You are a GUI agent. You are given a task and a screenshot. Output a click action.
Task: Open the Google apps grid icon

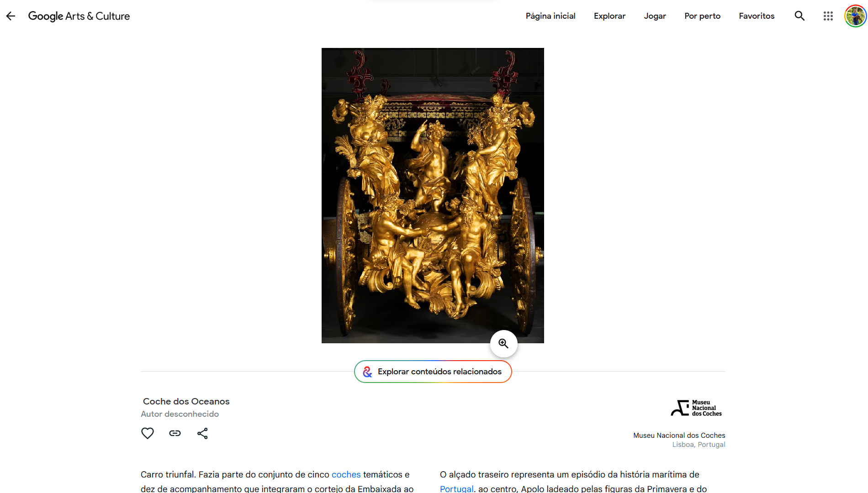(x=828, y=16)
